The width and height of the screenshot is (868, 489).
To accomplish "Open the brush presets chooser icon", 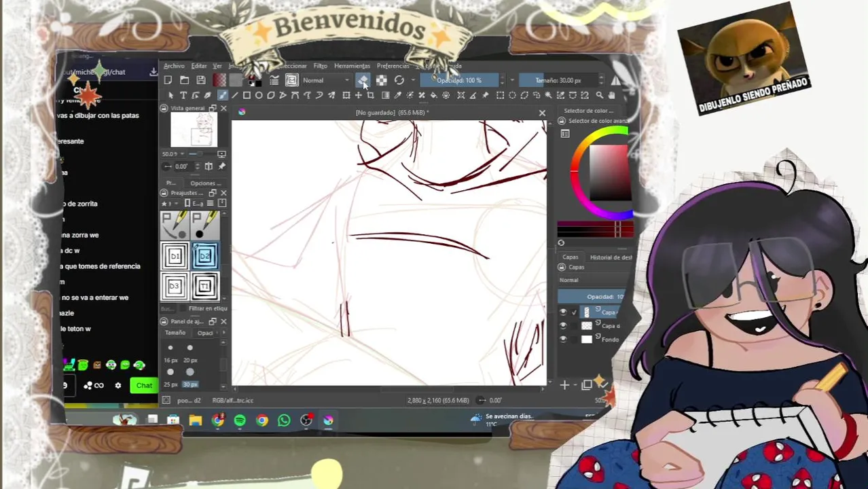I will pos(292,80).
